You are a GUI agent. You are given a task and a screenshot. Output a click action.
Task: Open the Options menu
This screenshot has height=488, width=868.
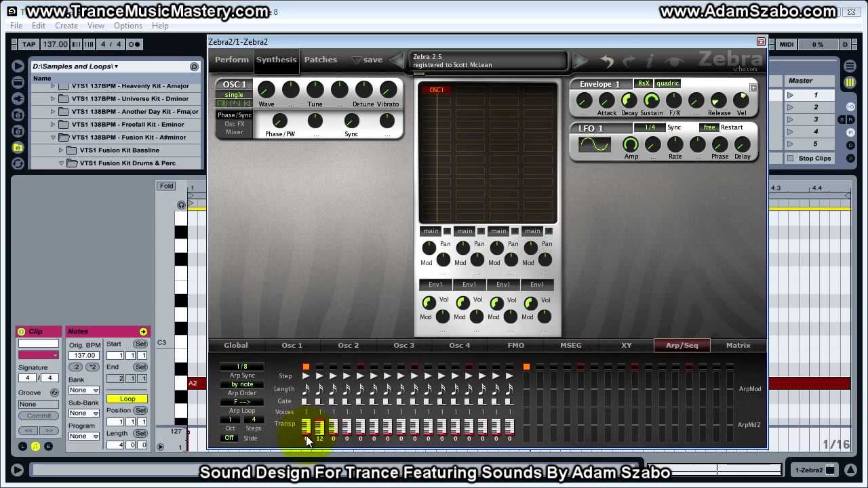click(128, 26)
